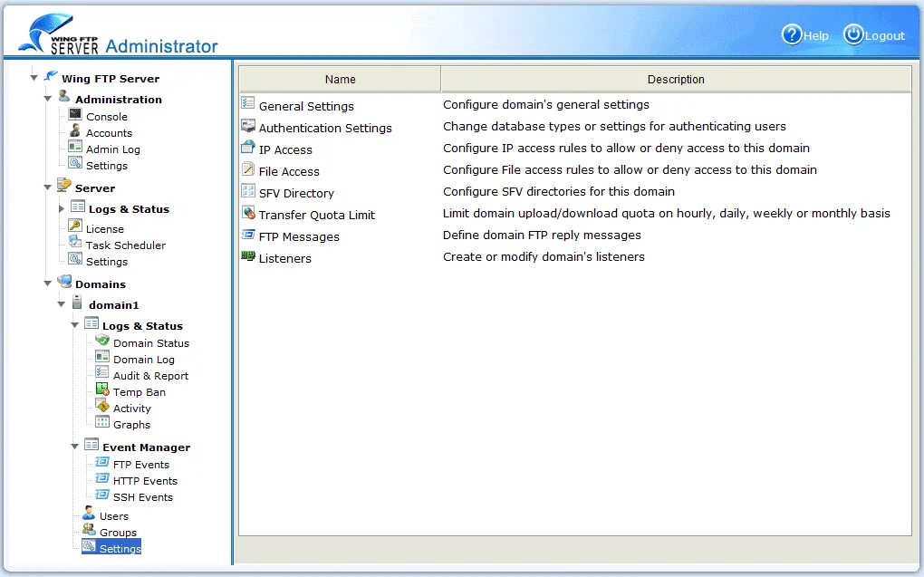Expand Logs & Status under Server

point(62,208)
